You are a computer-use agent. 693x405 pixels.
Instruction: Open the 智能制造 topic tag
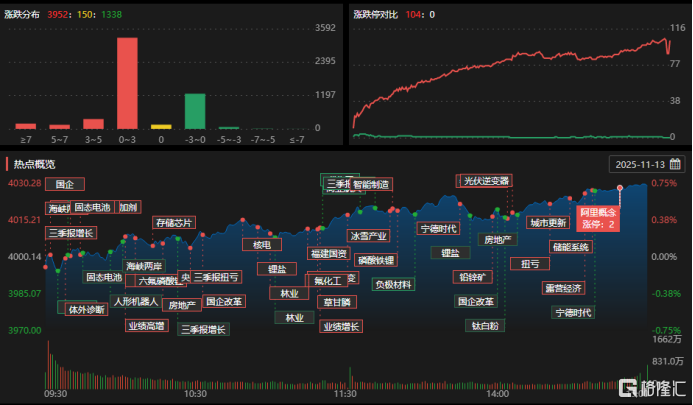371,185
